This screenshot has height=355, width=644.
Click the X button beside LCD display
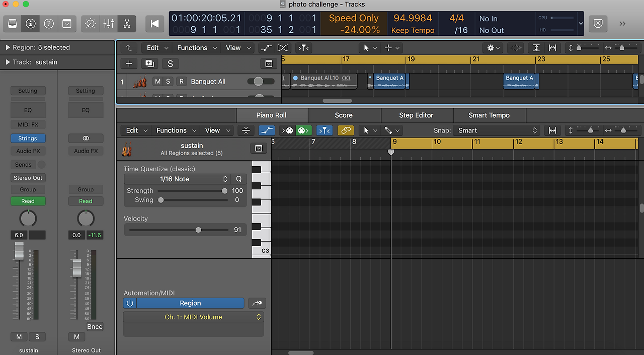click(x=598, y=23)
